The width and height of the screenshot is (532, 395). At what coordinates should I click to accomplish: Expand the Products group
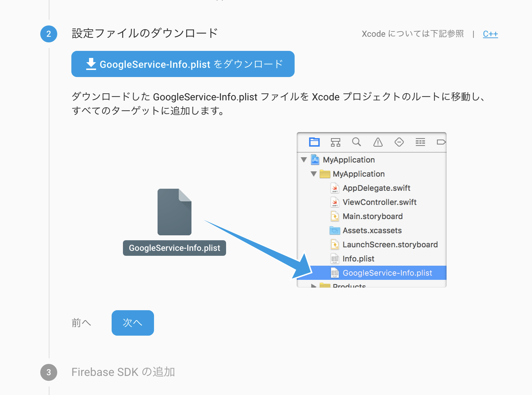point(314,285)
